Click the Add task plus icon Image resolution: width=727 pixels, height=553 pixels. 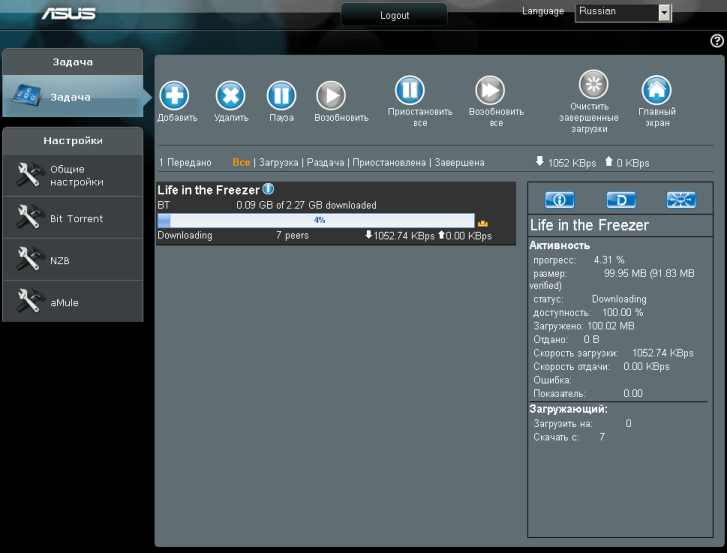[174, 95]
